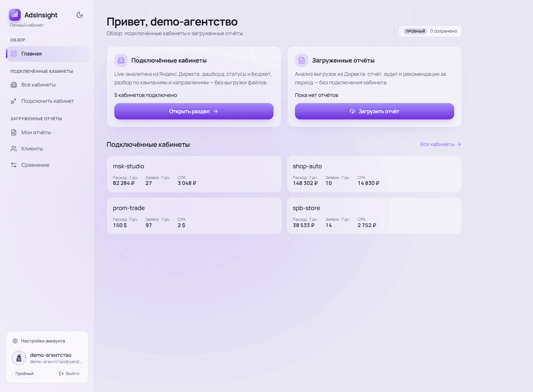
Task: Open the Сравнение section
Action: [47, 165]
